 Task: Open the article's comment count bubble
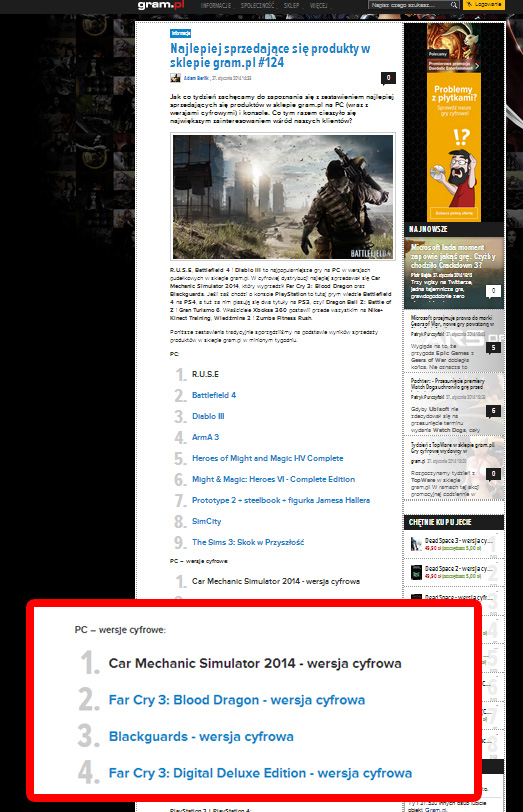tap(388, 78)
